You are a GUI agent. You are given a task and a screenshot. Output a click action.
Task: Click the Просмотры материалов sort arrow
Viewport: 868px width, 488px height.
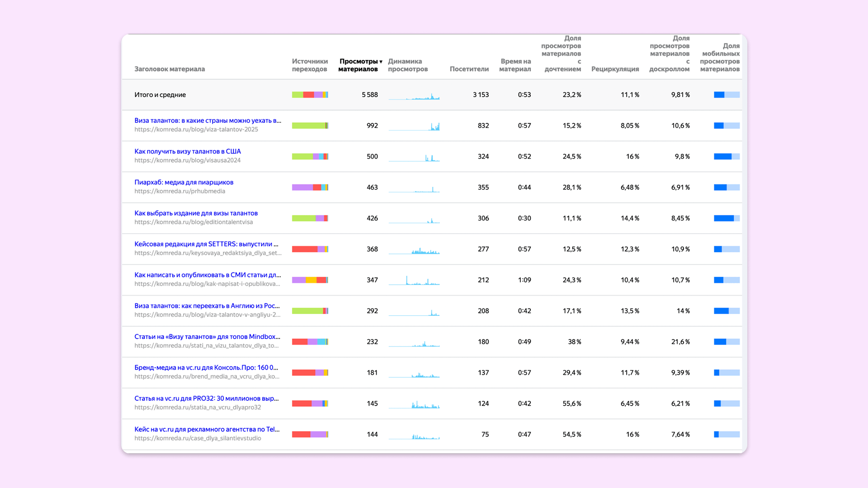(381, 61)
